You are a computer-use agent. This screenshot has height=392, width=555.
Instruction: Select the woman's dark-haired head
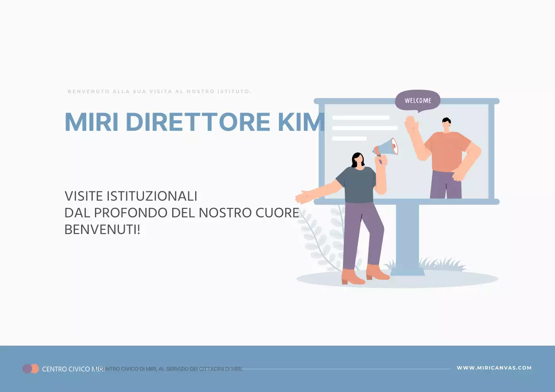point(358,159)
